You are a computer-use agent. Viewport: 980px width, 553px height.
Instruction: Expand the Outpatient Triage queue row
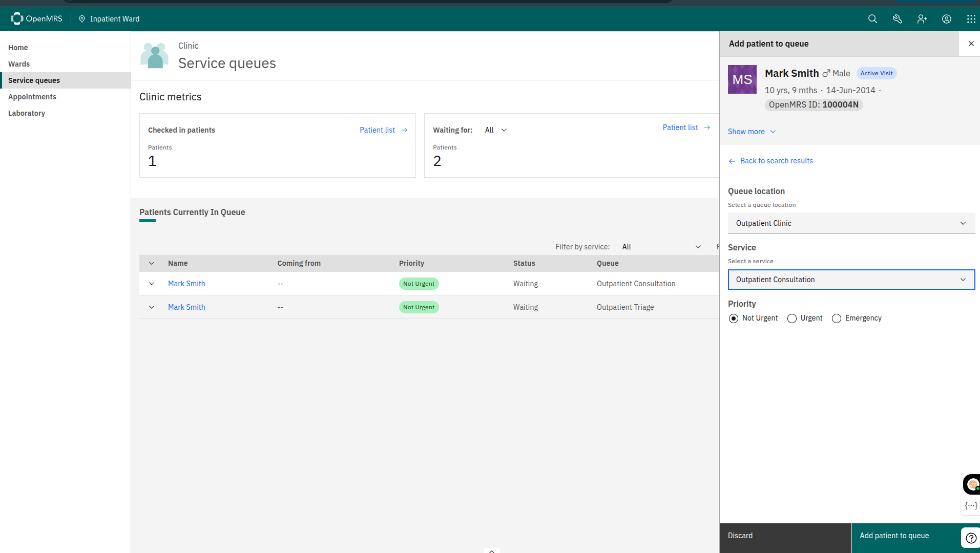pos(152,307)
